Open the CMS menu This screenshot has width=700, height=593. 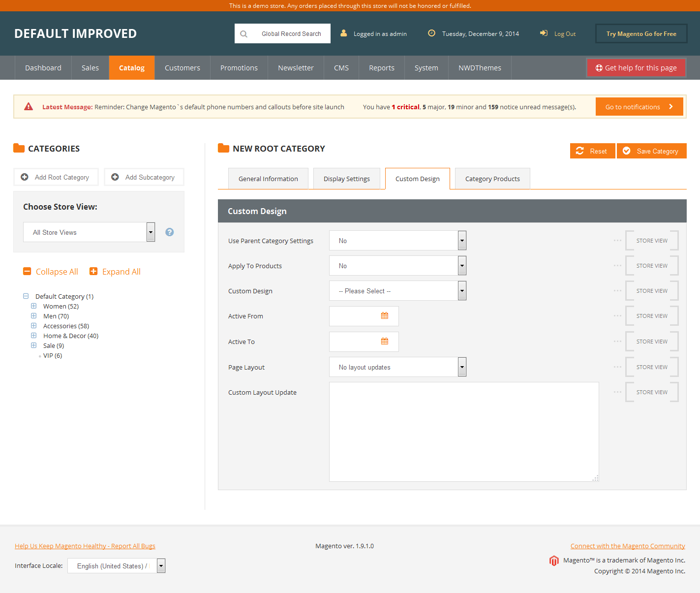(x=341, y=68)
